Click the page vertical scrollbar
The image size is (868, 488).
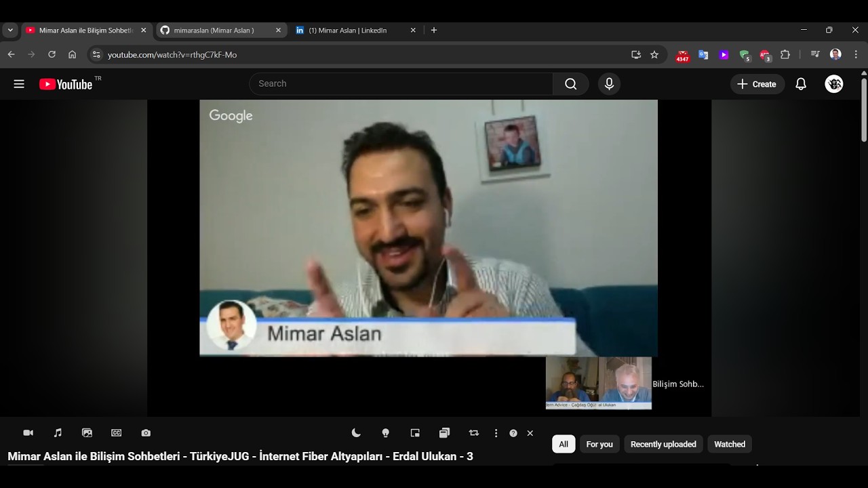tap(863, 108)
